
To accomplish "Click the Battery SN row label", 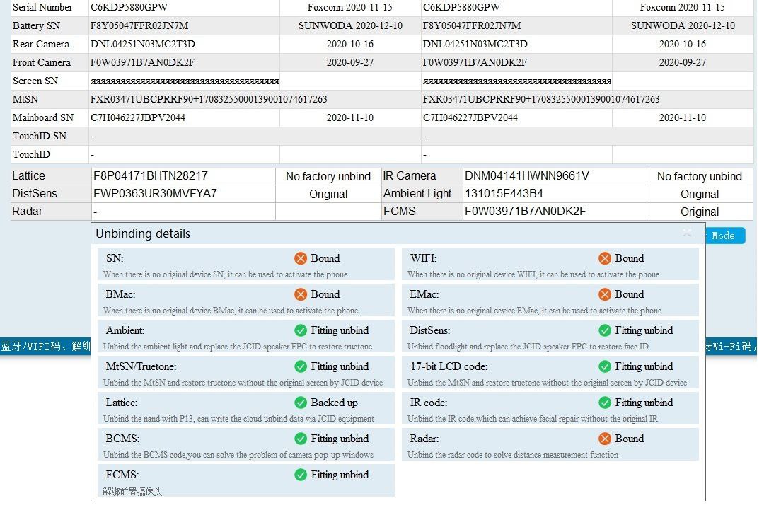I will tap(36, 25).
